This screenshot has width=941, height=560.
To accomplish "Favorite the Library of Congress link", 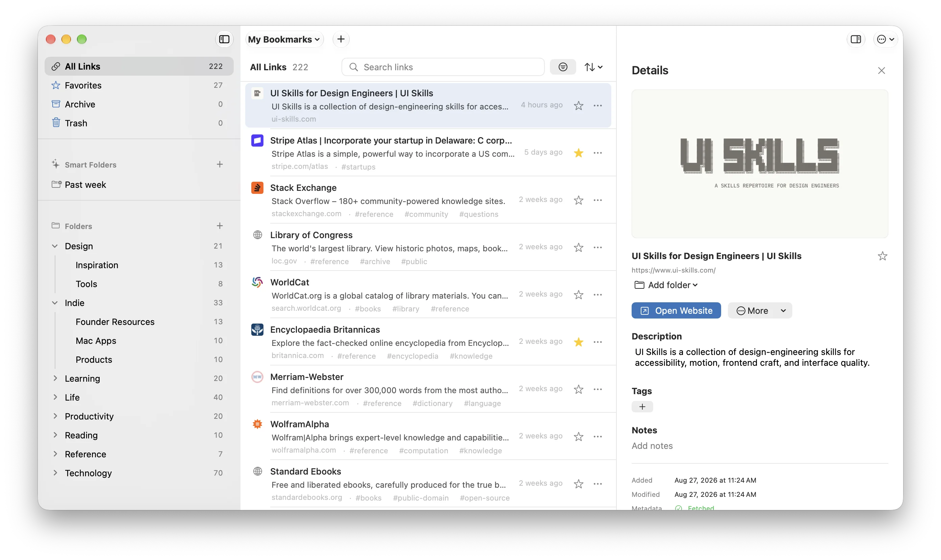I will (x=578, y=248).
